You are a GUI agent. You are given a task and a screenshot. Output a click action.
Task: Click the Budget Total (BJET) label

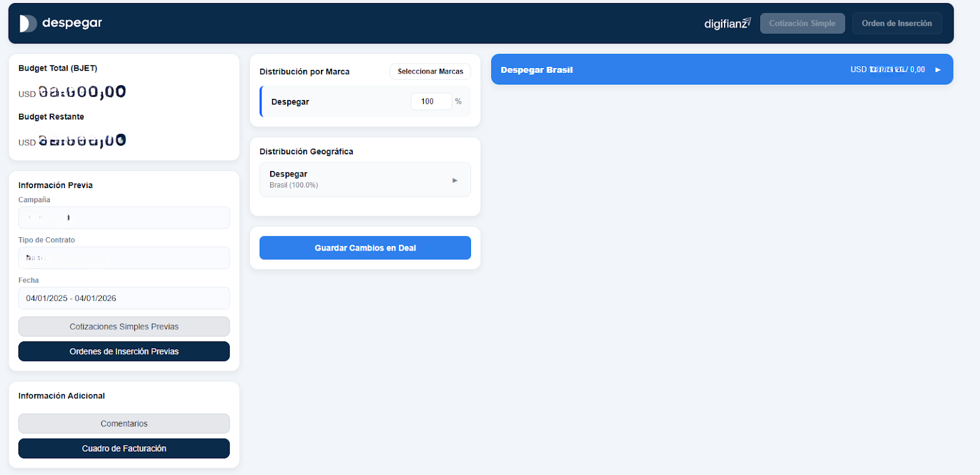coord(58,68)
